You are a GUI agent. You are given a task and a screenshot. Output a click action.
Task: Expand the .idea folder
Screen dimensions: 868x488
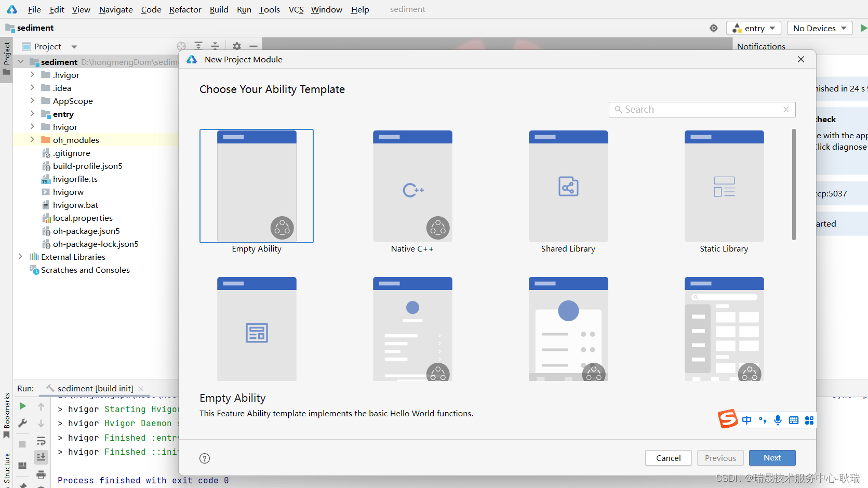[x=32, y=88]
